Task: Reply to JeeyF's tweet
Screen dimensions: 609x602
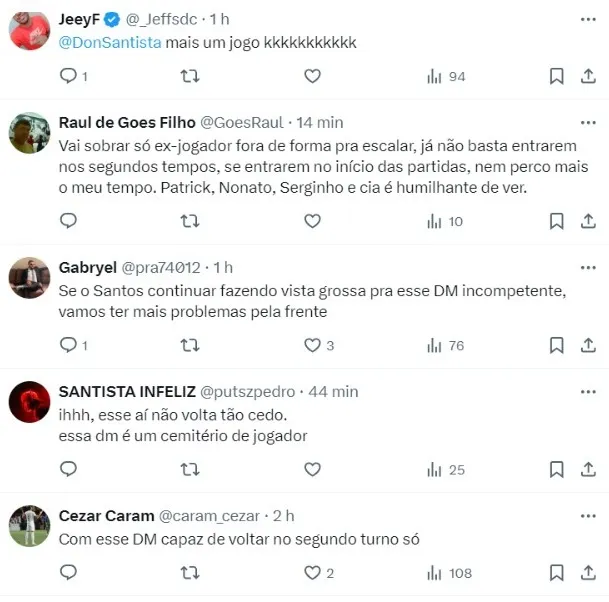Action: point(73,76)
